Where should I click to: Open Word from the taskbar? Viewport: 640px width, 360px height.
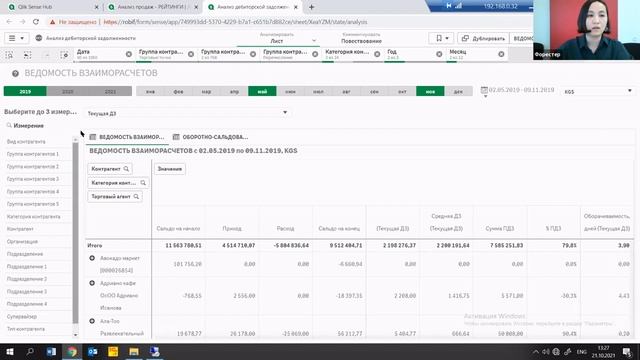51,352
